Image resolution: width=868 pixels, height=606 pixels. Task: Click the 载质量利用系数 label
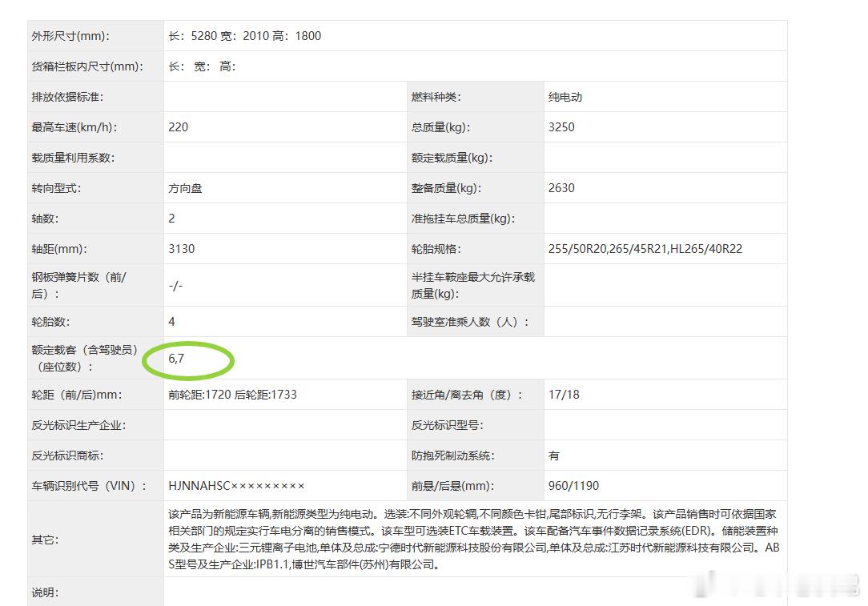click(x=73, y=158)
